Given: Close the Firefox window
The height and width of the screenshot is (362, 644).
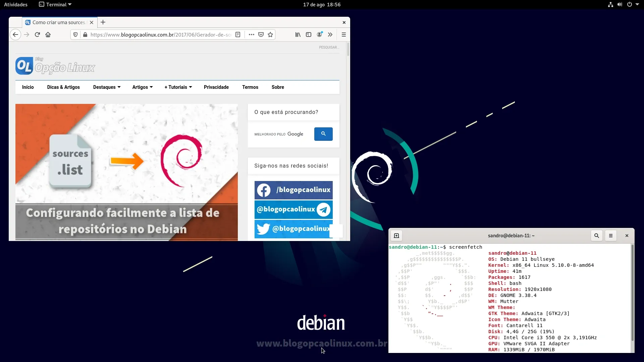Looking at the screenshot, I should (344, 22).
